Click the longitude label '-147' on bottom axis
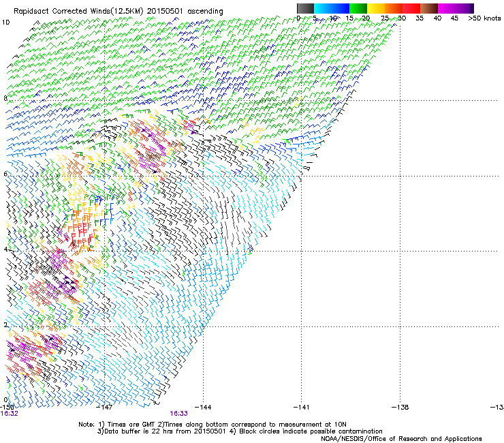The width and height of the screenshot is (504, 443). tap(104, 408)
